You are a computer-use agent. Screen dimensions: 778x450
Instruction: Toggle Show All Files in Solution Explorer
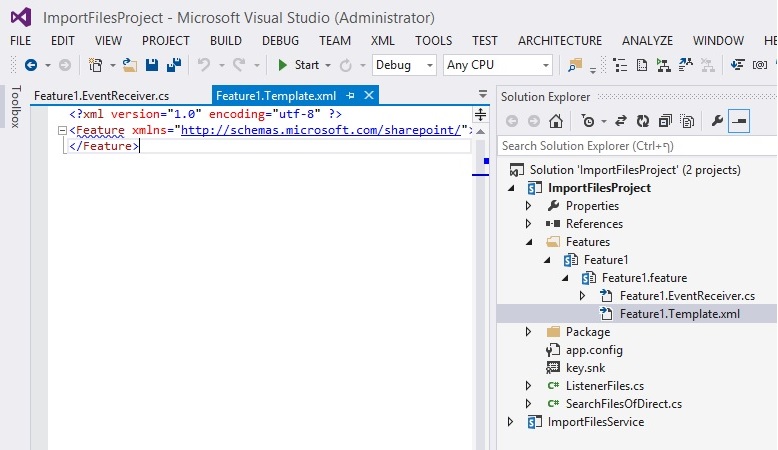point(687,121)
